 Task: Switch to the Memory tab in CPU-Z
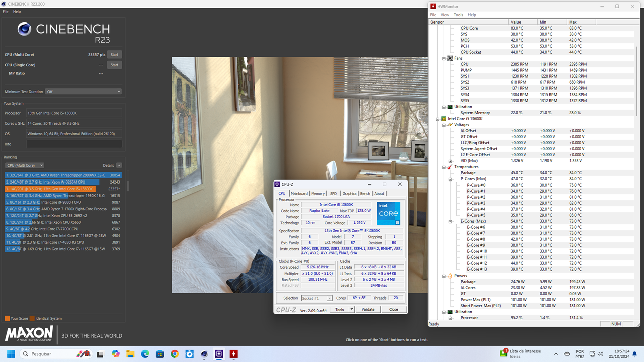[318, 193]
